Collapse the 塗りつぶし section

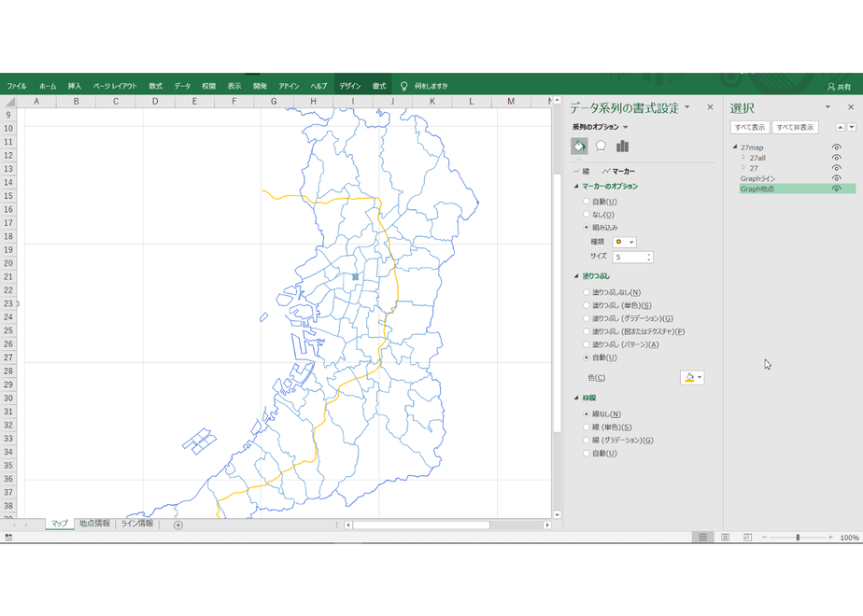pyautogui.click(x=576, y=276)
